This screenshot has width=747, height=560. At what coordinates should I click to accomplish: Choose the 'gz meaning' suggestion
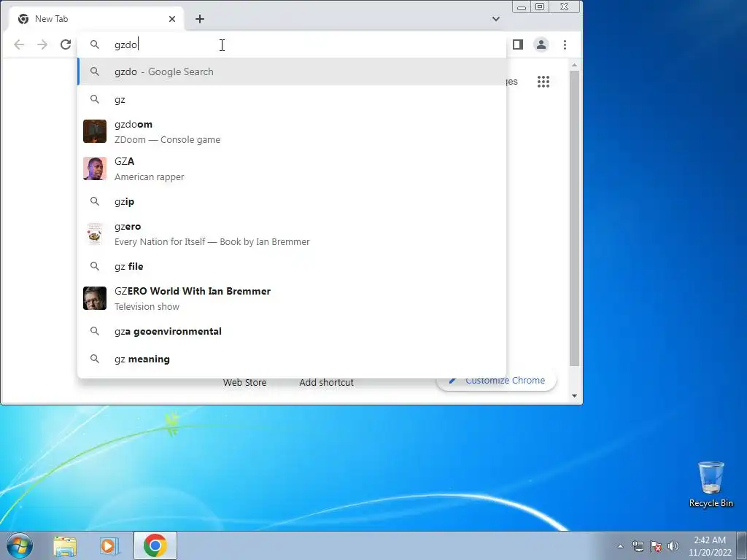coord(292,359)
